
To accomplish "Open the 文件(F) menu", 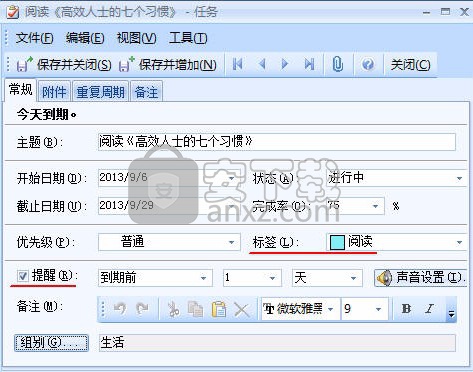I will click(x=35, y=38).
